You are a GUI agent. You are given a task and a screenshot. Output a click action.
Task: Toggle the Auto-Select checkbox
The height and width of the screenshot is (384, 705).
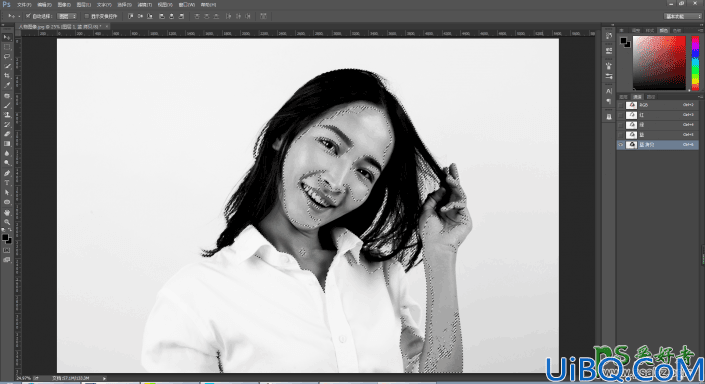click(x=28, y=16)
